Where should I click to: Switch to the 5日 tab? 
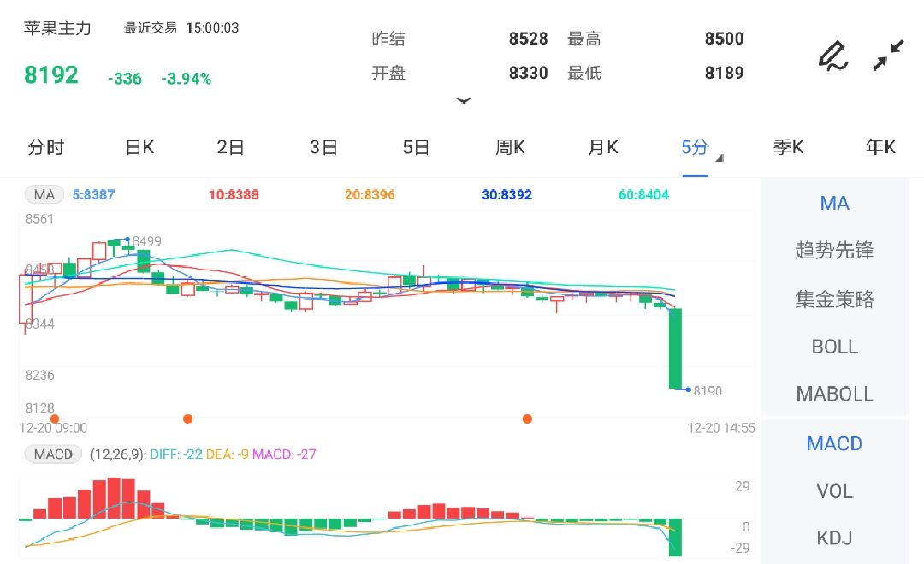[416, 147]
